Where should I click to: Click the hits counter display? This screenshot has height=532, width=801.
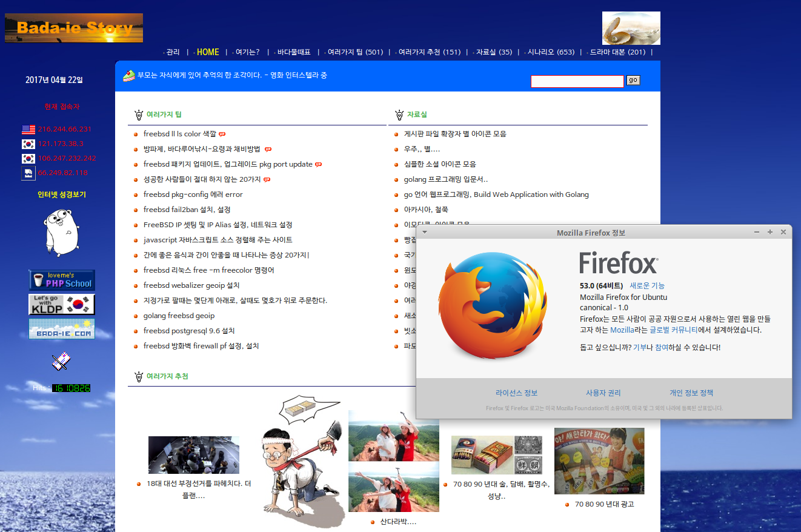coord(71,388)
